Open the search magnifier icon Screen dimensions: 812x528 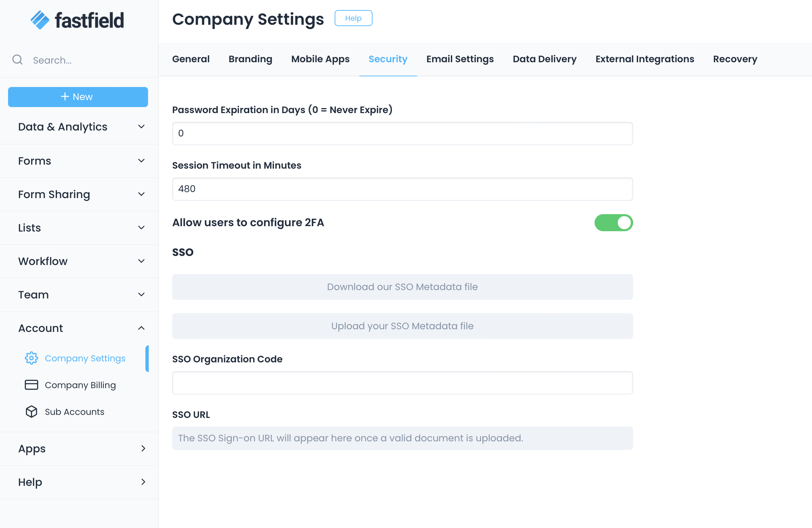coord(17,60)
